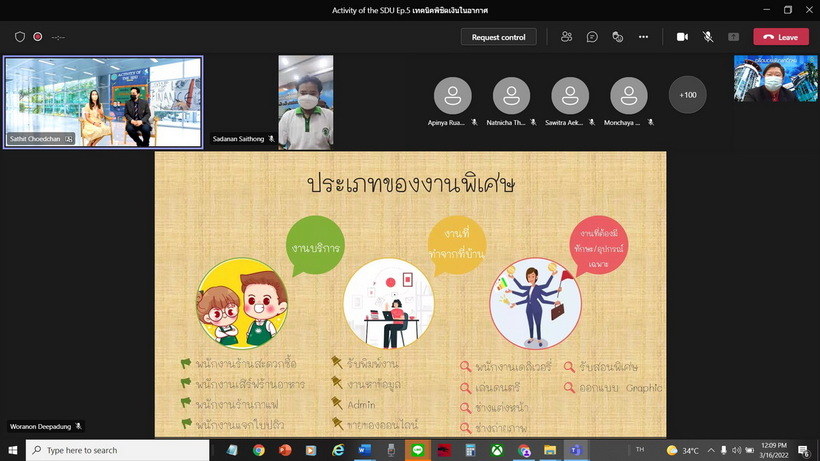Open the reactions menu icon
820x461 pixels.
pyautogui.click(x=617, y=37)
